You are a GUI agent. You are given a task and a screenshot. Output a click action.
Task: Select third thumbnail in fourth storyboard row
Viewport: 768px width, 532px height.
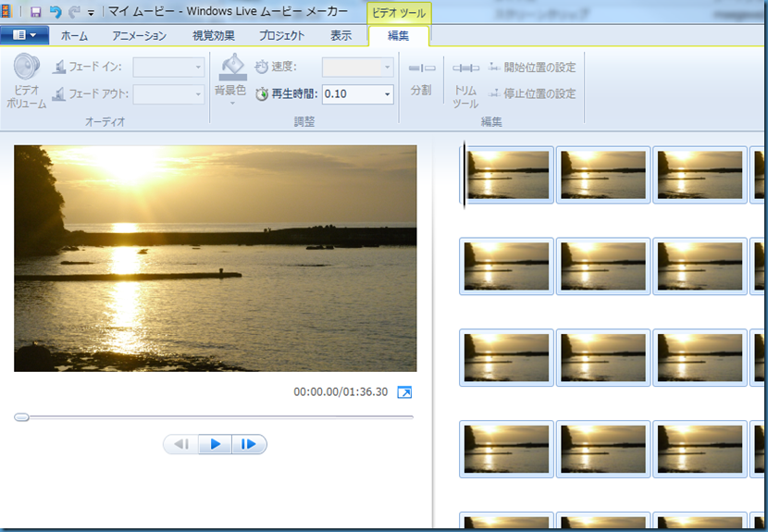pyautogui.click(x=700, y=449)
